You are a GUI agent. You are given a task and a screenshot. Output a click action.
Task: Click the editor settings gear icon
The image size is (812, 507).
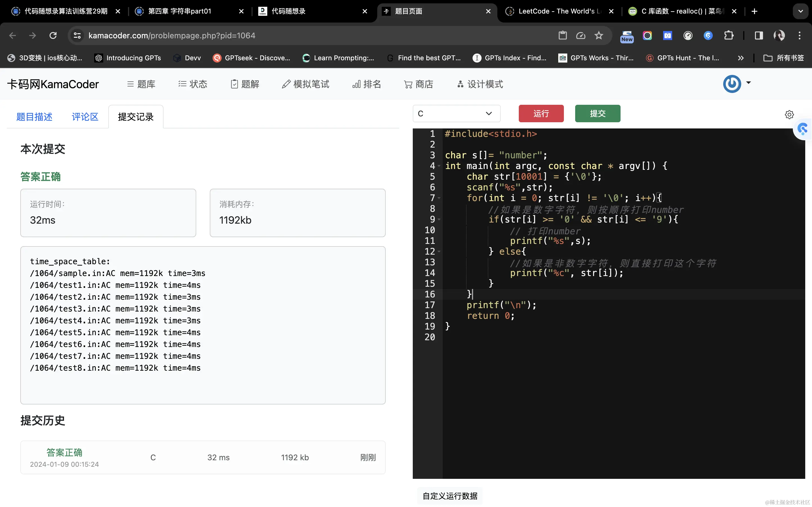click(789, 115)
